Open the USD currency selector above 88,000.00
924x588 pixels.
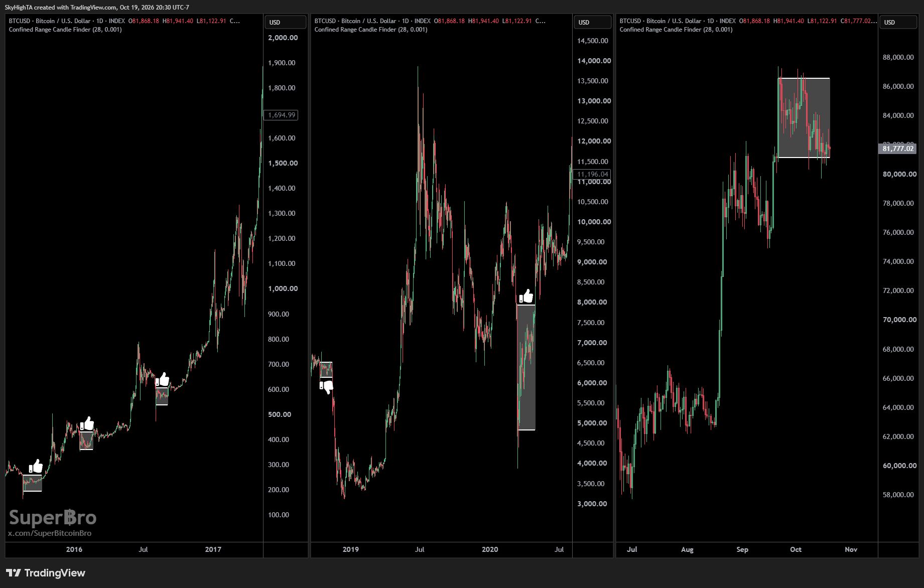(x=899, y=22)
